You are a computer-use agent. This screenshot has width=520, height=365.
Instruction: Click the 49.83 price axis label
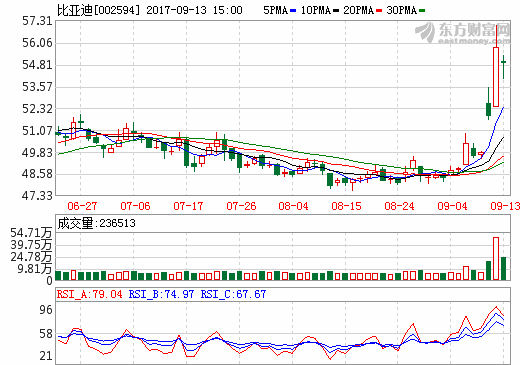(38, 152)
